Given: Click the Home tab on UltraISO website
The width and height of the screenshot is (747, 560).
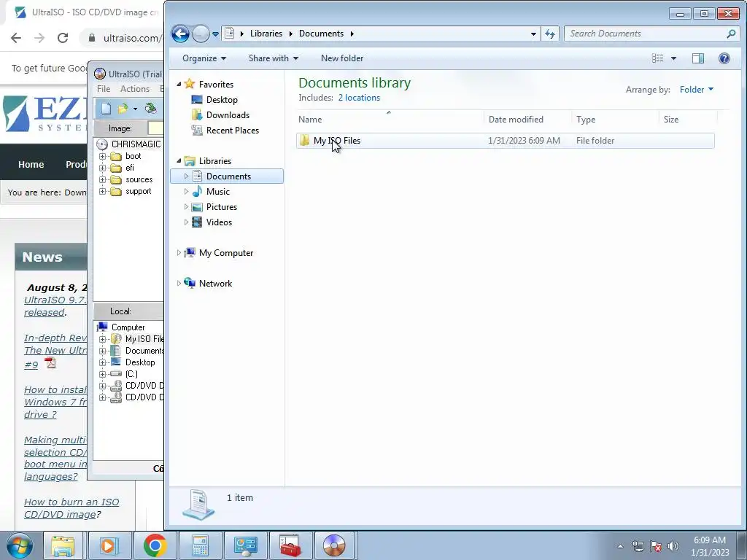Looking at the screenshot, I should pyautogui.click(x=31, y=164).
